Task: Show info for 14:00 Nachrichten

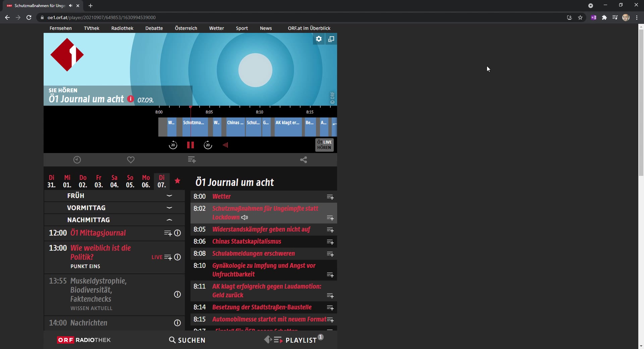Action: (x=177, y=323)
